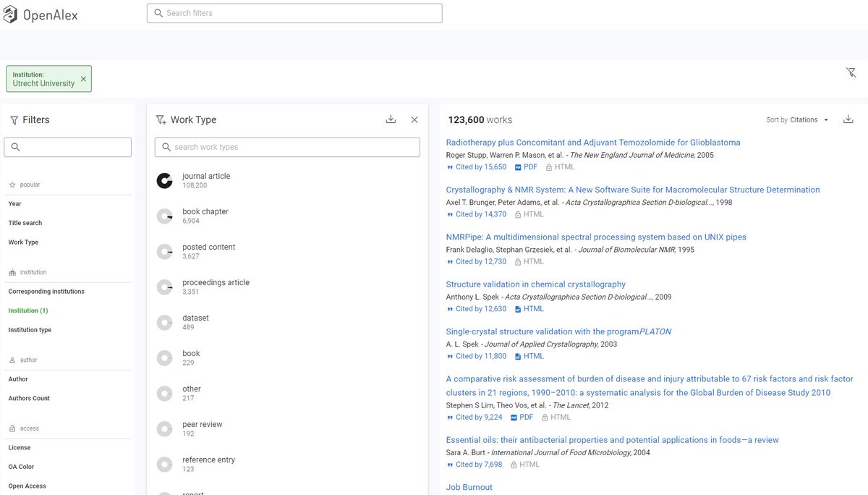Open PDF of the Lancet 2012 article

(522, 418)
